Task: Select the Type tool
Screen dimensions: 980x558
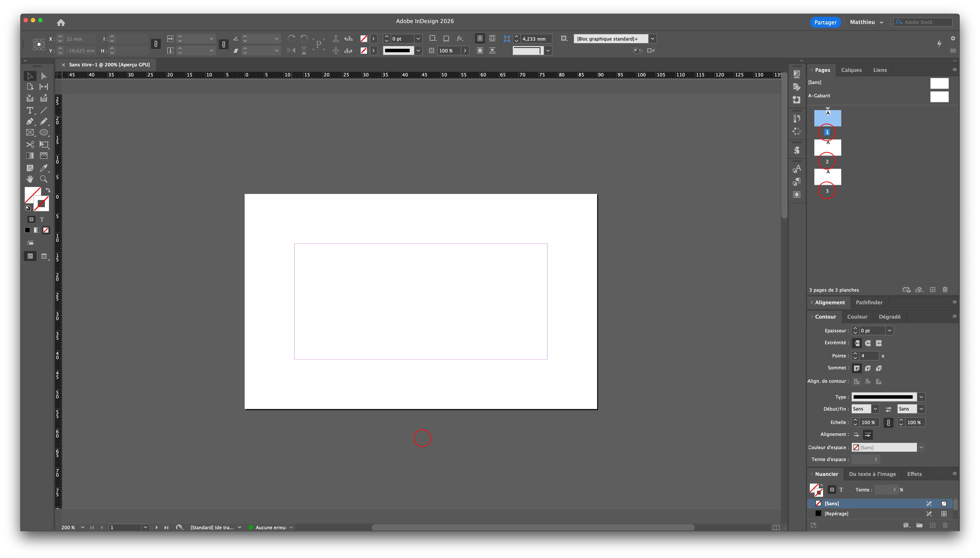Action: (30, 110)
